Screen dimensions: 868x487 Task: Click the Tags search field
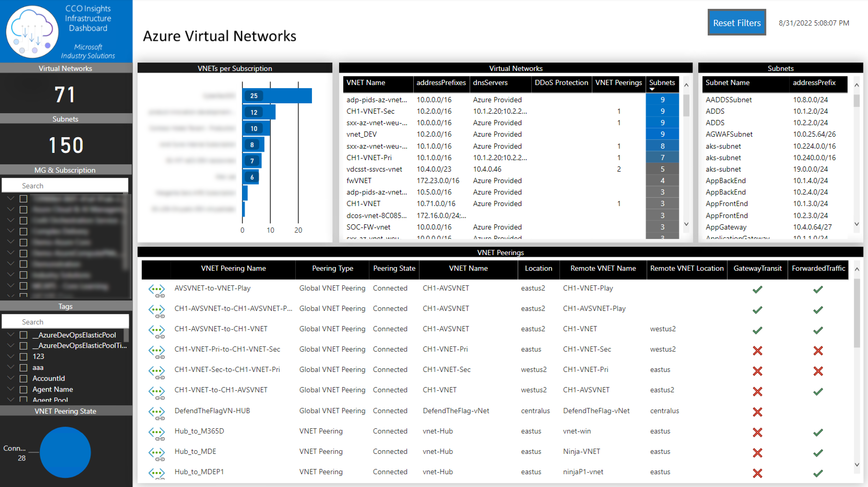click(x=65, y=322)
